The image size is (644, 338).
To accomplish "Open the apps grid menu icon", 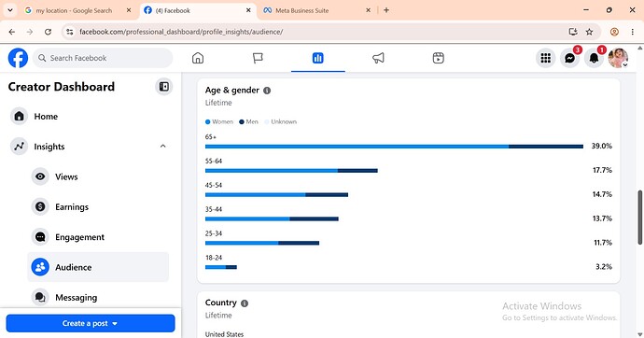I will click(545, 58).
